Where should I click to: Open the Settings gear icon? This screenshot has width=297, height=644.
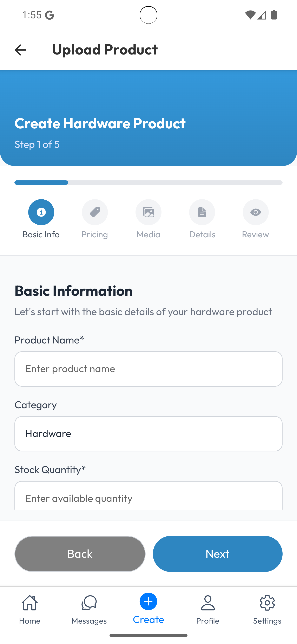(267, 603)
